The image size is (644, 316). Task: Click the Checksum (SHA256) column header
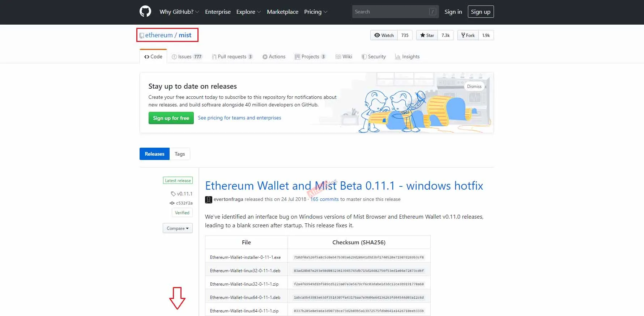359,242
